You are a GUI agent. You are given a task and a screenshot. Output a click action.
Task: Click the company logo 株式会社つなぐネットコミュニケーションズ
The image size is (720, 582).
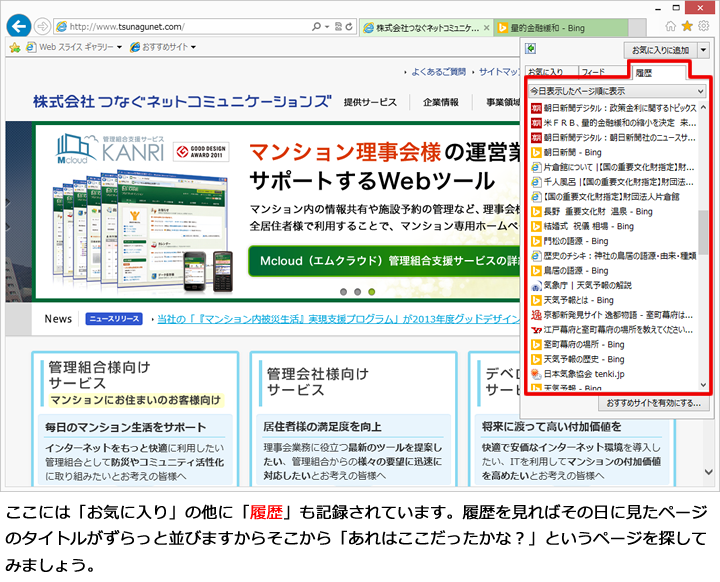[x=182, y=102]
